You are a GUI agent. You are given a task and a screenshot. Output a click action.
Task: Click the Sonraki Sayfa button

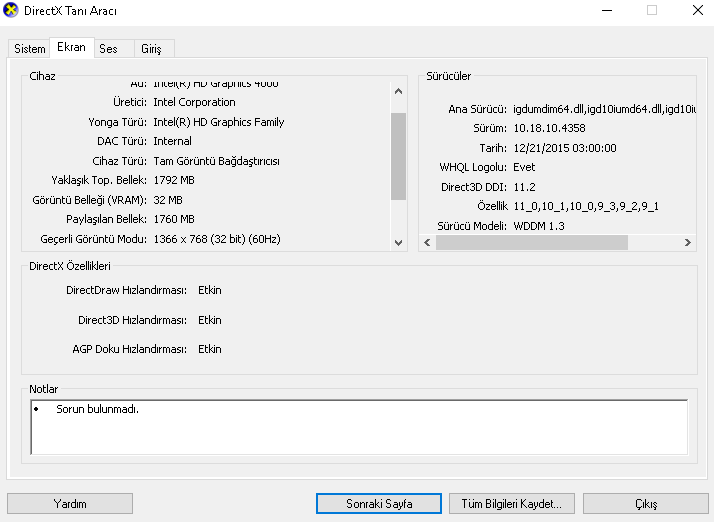(x=379, y=504)
